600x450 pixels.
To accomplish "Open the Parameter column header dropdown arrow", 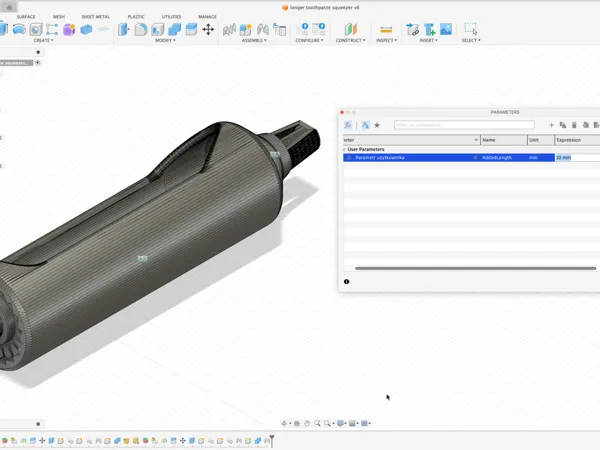I will pyautogui.click(x=476, y=140).
